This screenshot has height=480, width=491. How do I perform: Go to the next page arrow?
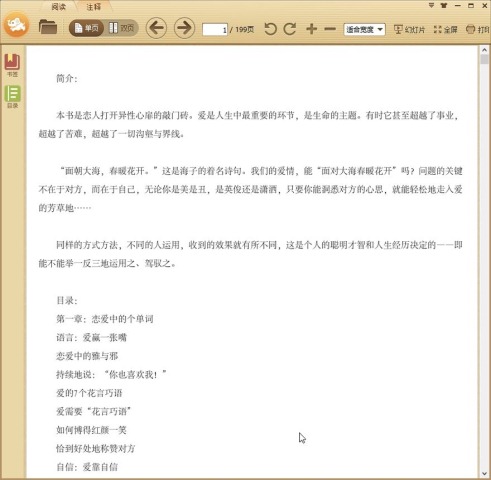click(184, 28)
